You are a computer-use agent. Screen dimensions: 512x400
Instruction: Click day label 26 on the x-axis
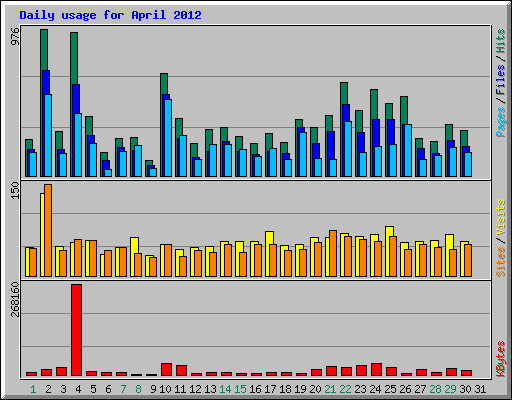[405, 389]
